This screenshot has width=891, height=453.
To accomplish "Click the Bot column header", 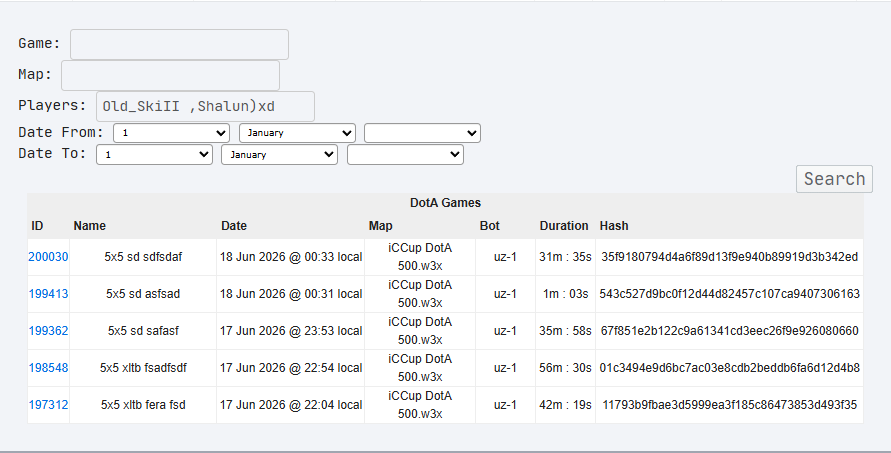I will tap(489, 226).
